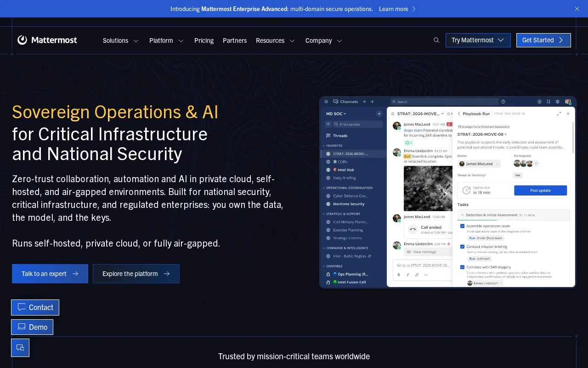The height and width of the screenshot is (368, 588).
Task: Click the Find channels search field
Action: click(x=357, y=124)
